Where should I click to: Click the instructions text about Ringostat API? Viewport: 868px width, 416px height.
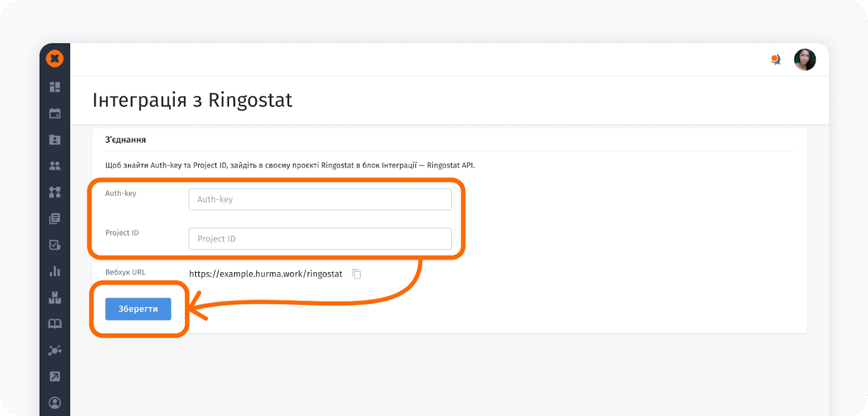pos(290,165)
